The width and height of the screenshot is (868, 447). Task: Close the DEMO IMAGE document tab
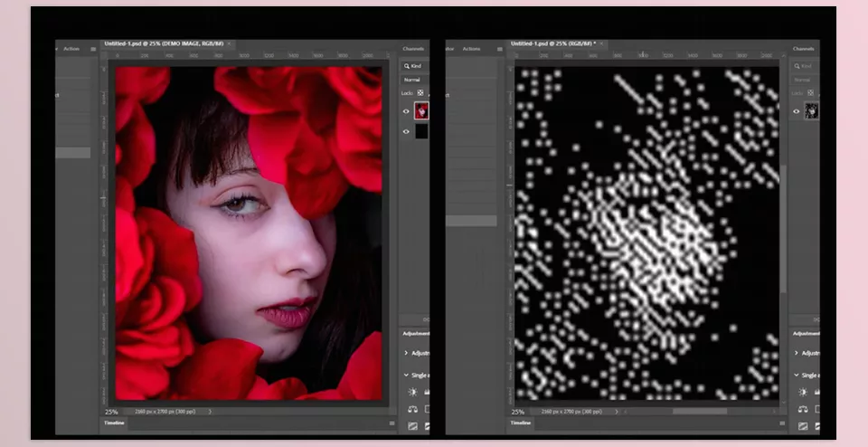click(229, 43)
